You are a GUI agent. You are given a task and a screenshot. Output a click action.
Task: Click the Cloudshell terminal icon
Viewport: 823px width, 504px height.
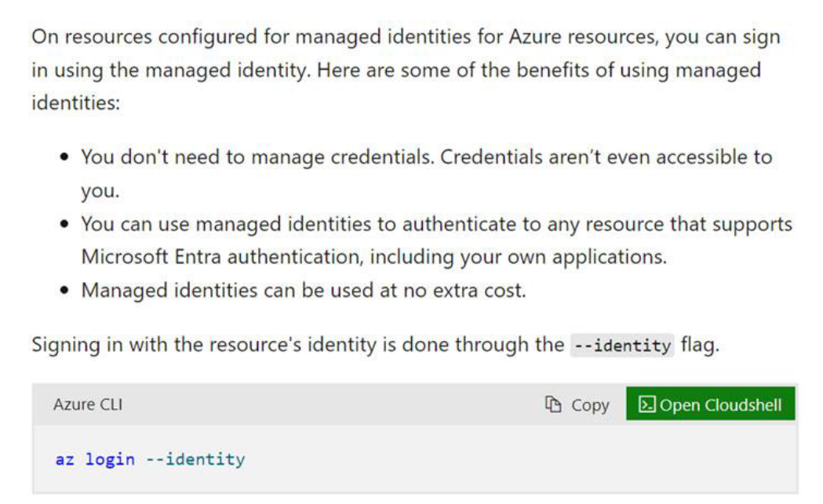tap(646, 404)
